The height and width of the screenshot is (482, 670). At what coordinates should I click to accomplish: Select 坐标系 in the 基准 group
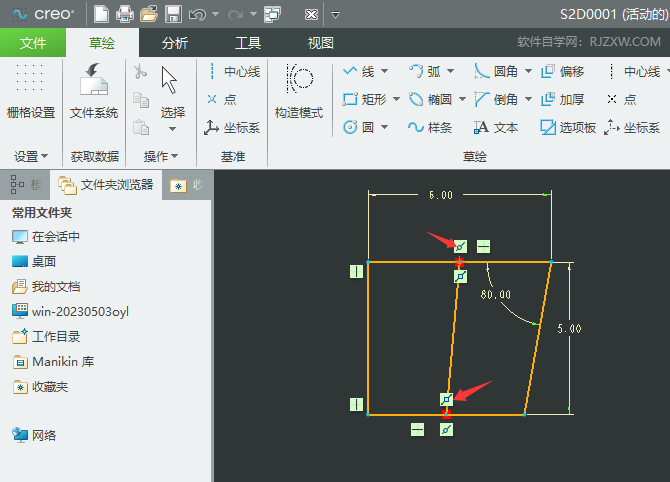coord(232,127)
